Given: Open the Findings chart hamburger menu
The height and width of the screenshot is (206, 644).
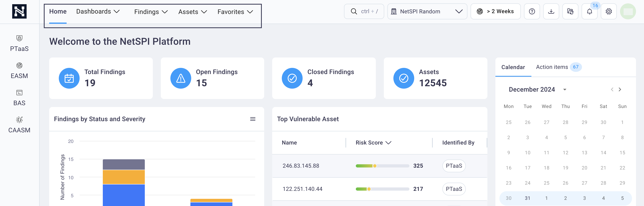Looking at the screenshot, I should click(253, 119).
